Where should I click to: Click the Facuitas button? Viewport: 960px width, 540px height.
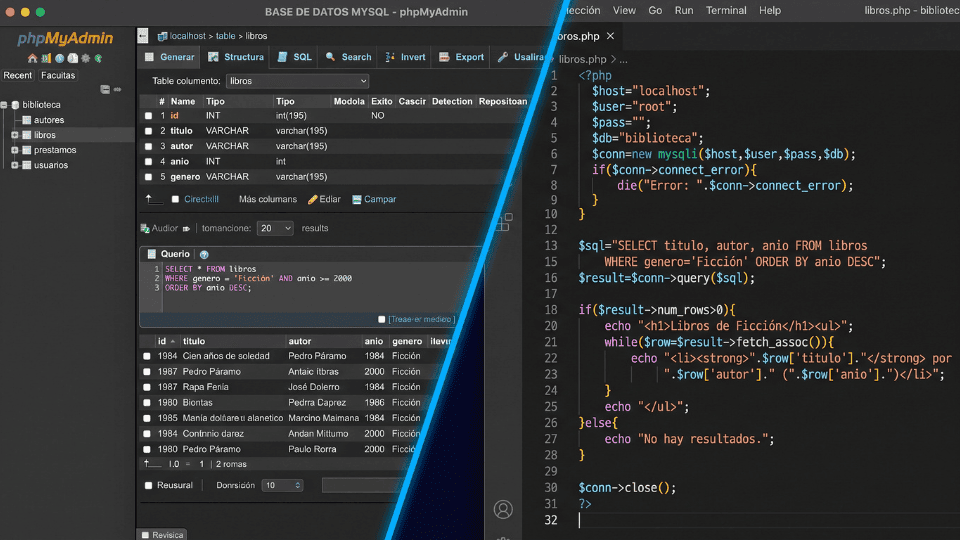click(x=58, y=75)
